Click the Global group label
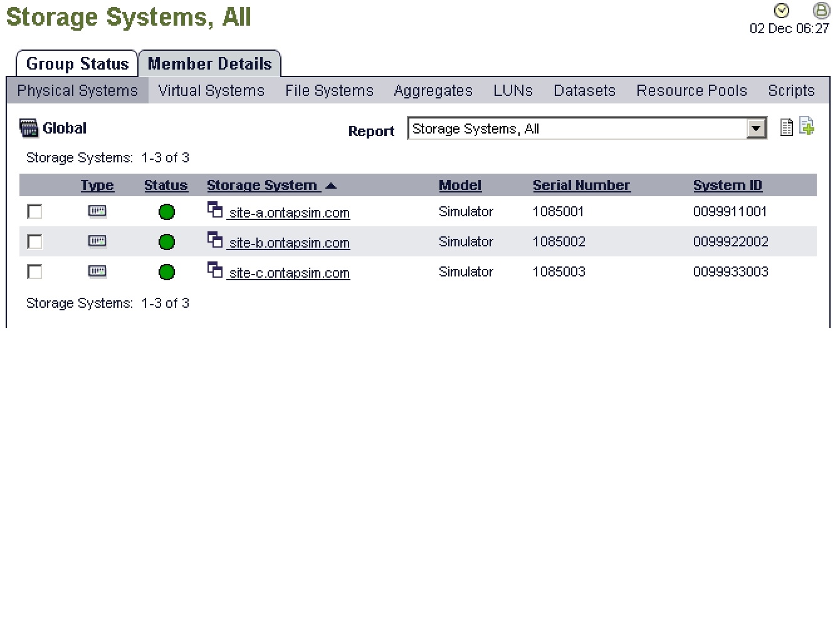This screenshot has width=840, height=620. point(65,129)
